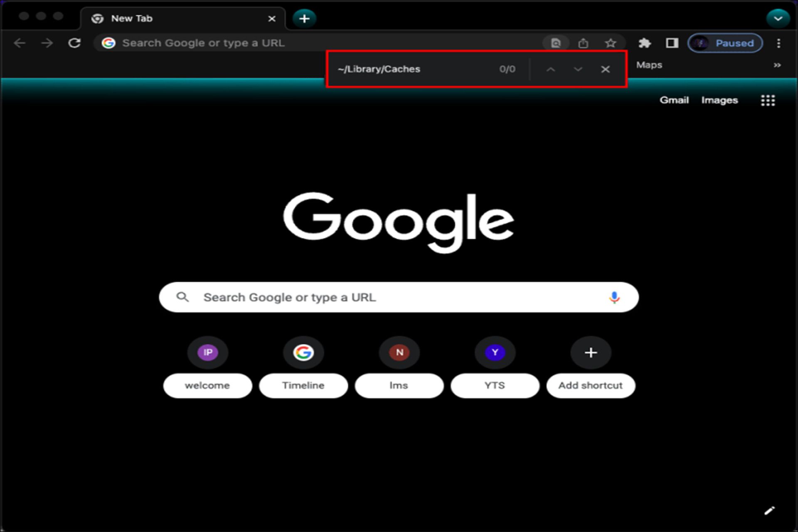This screenshot has width=798, height=532.
Task: Open the Gmail link
Action: (674, 100)
